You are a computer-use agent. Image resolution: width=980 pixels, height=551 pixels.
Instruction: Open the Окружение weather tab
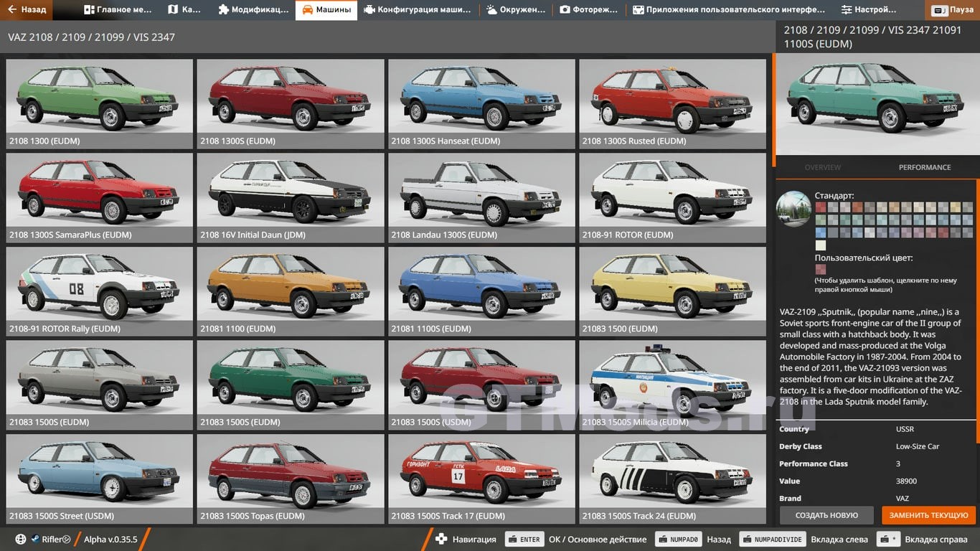[515, 10]
